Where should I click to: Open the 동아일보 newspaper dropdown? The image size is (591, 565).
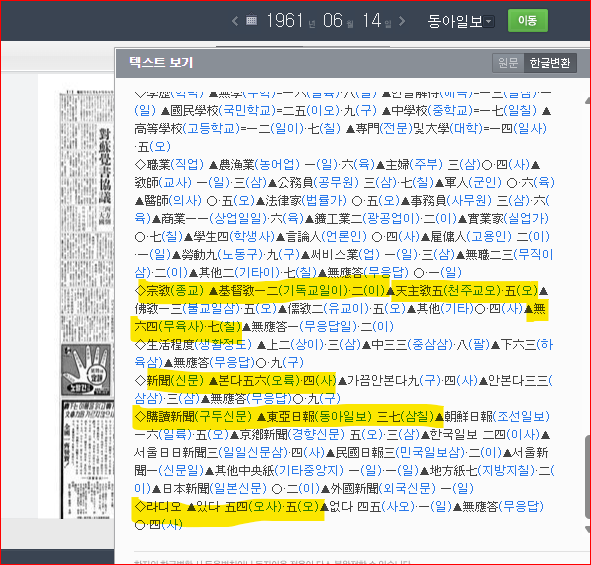click(x=461, y=21)
